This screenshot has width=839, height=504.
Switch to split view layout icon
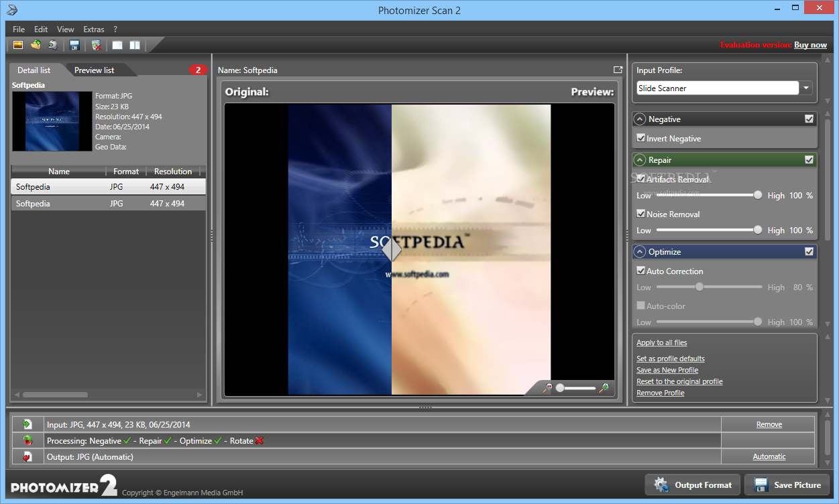tap(135, 45)
